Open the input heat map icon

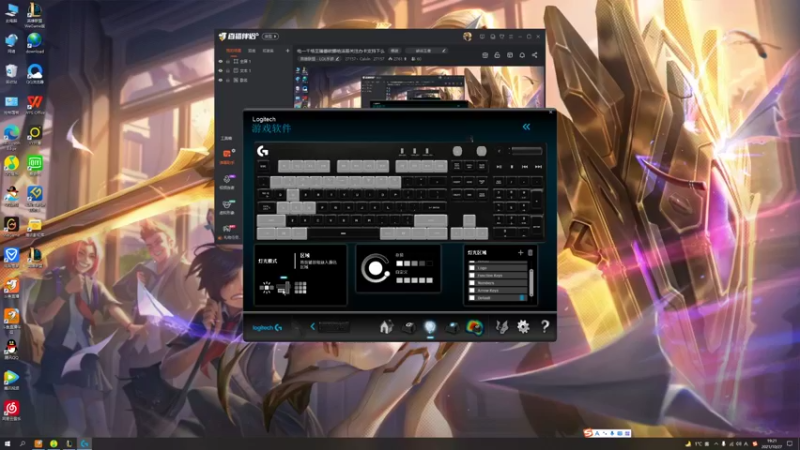[474, 327]
